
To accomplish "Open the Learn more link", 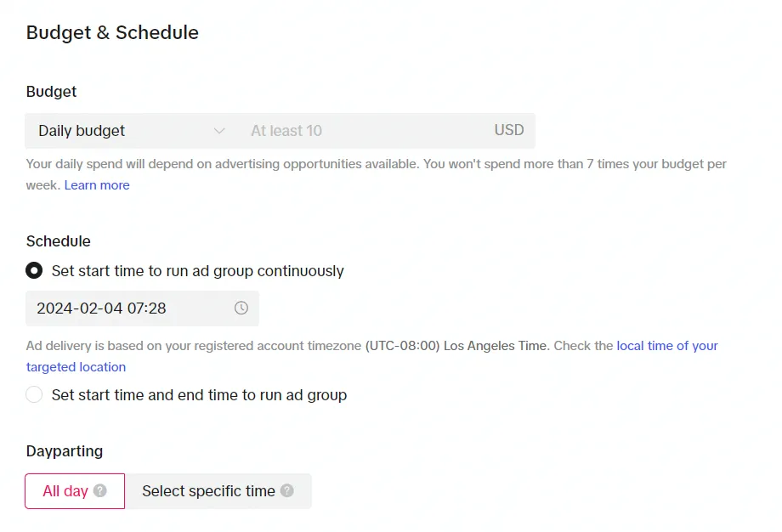I will point(97,185).
